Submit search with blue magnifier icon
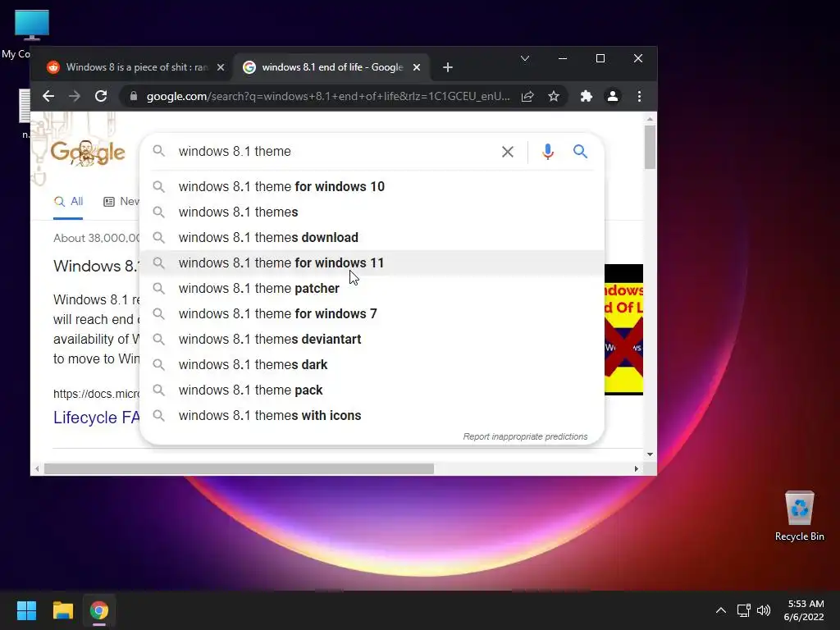840x630 pixels. click(x=580, y=152)
